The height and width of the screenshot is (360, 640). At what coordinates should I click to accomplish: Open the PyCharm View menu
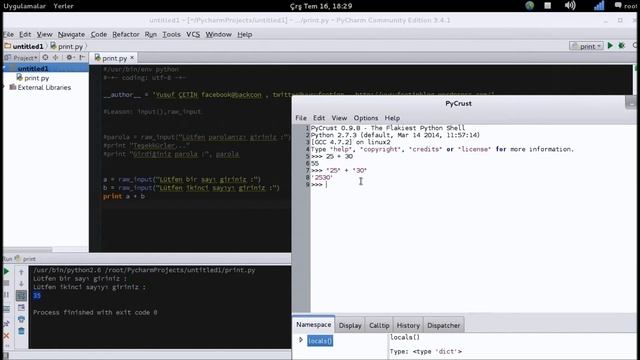[x=44, y=34]
